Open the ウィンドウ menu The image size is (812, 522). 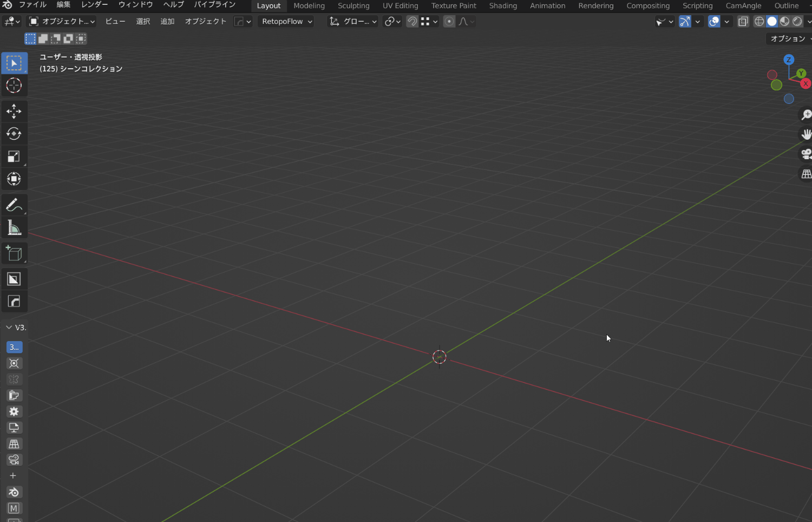pos(136,5)
